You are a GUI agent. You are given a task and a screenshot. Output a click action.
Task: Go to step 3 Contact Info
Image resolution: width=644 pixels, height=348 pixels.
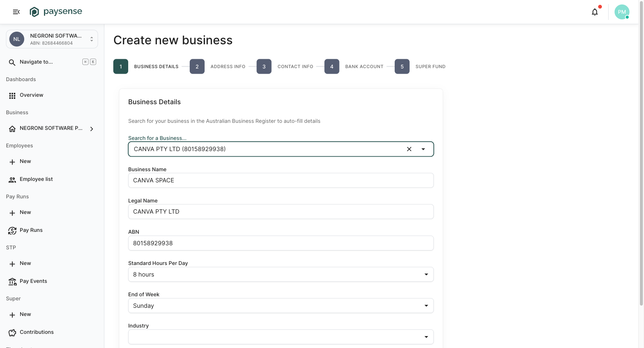[285, 67]
